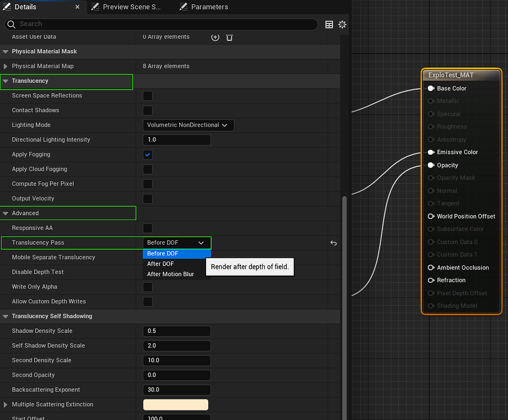
Task: Click the Emissive Color pin on the material node
Action: click(x=431, y=152)
